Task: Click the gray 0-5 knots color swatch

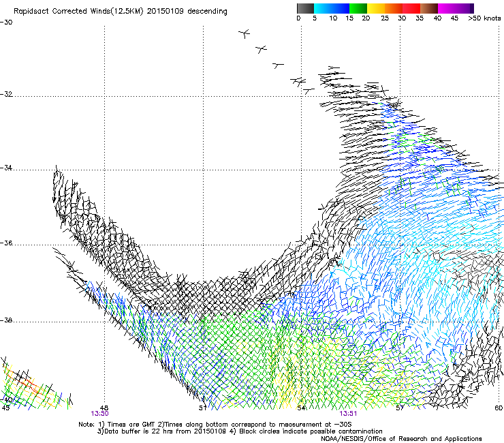Action: [x=305, y=8]
